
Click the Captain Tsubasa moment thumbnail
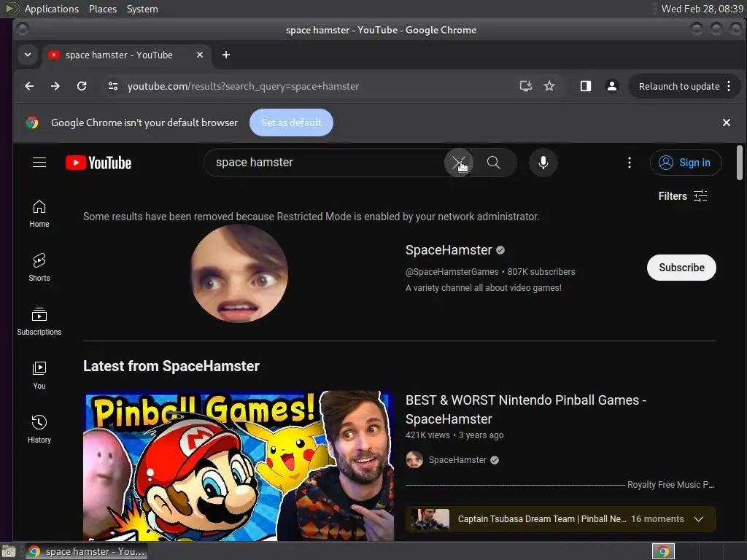(x=430, y=519)
